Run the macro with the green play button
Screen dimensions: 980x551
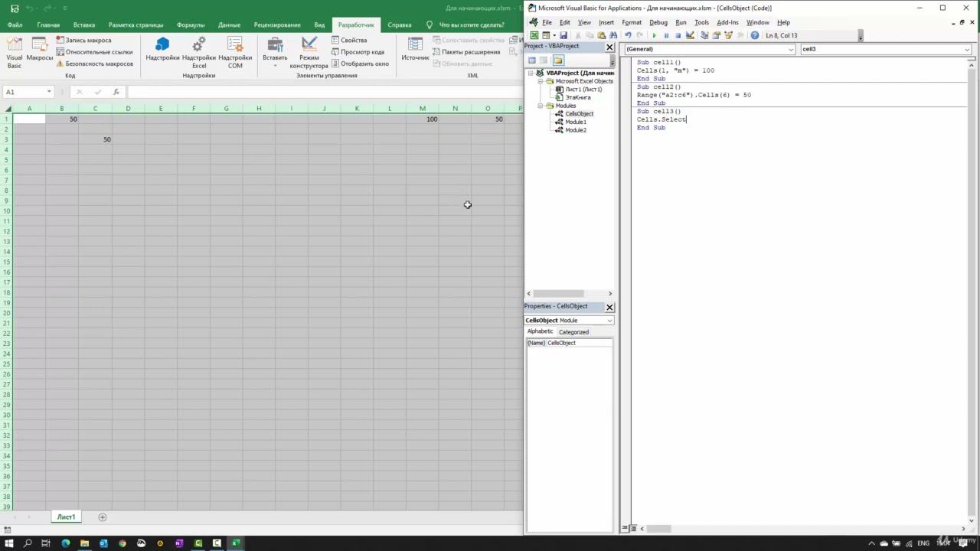(x=654, y=35)
